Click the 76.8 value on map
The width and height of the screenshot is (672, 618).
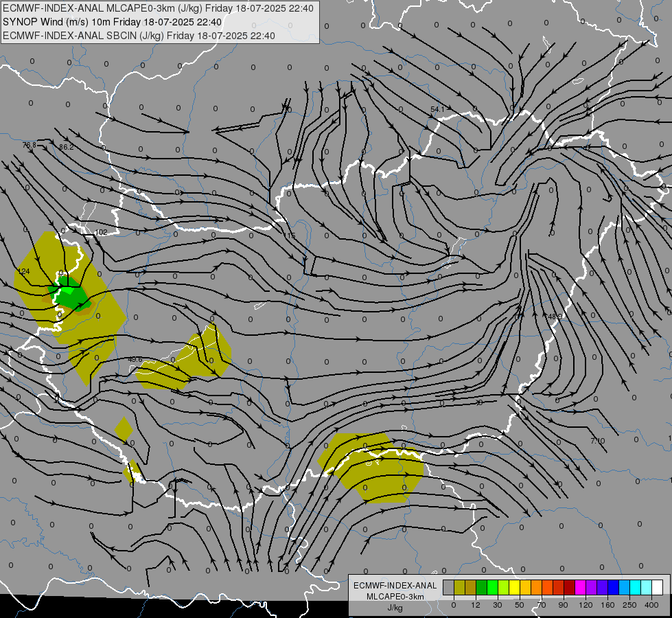[29, 145]
